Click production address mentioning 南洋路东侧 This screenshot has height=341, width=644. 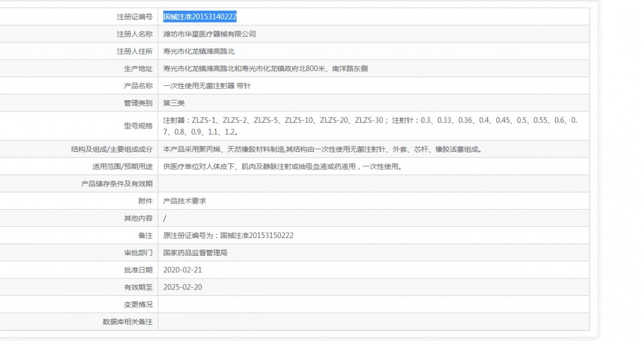tap(266, 69)
